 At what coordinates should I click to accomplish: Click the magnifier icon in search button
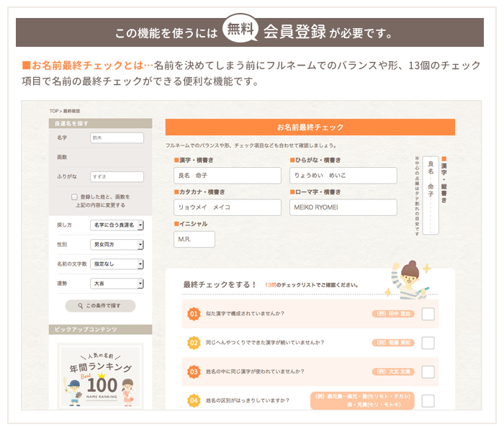(81, 306)
